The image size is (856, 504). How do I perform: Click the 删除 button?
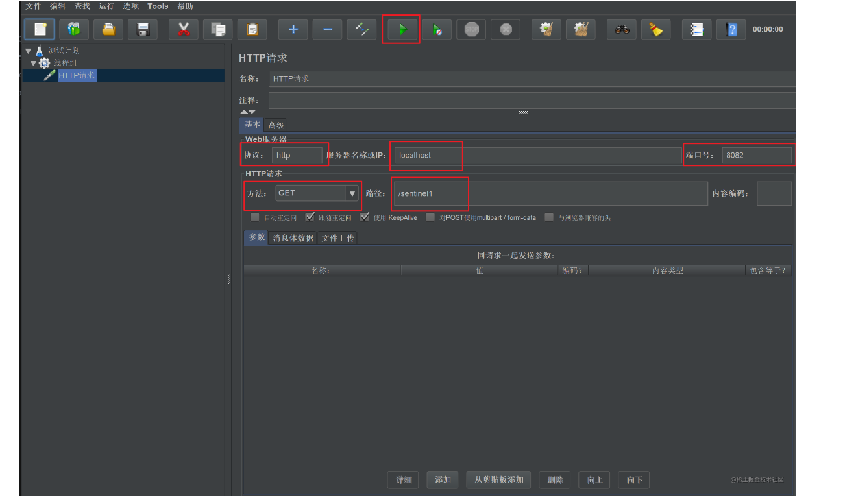point(556,480)
